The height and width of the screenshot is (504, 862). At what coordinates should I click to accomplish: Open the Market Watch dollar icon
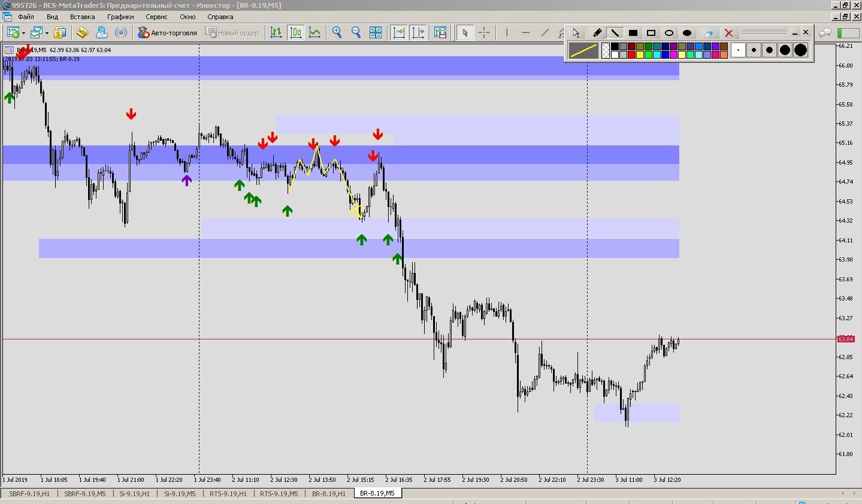(x=60, y=32)
